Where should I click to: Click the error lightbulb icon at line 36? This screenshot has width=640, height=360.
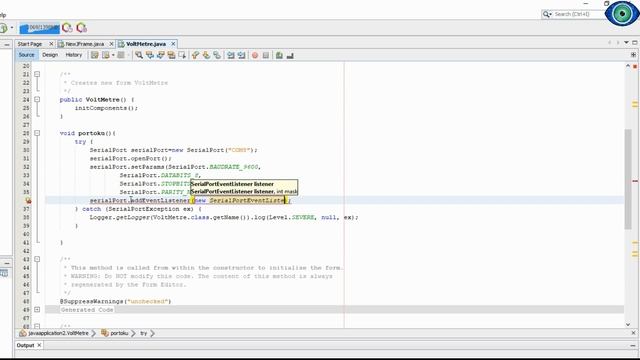pyautogui.click(x=28, y=200)
